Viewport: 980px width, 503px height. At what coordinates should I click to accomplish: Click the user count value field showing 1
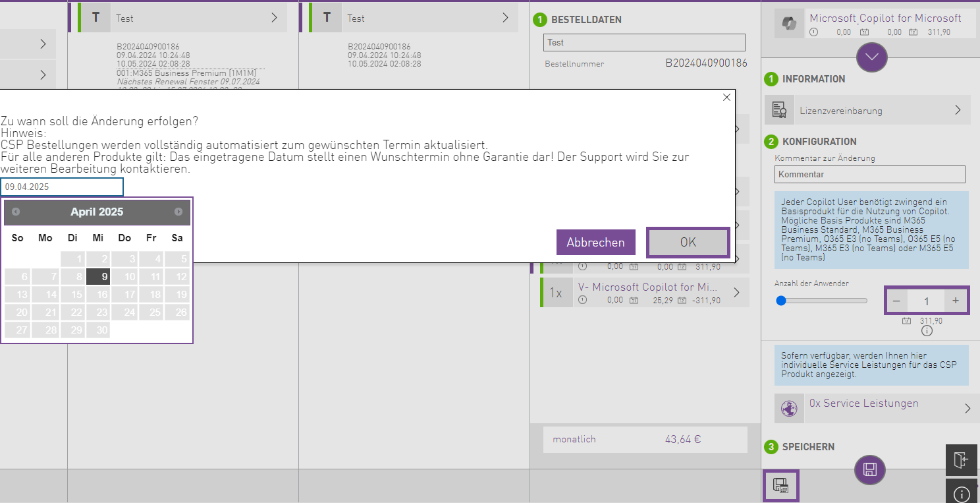click(926, 301)
